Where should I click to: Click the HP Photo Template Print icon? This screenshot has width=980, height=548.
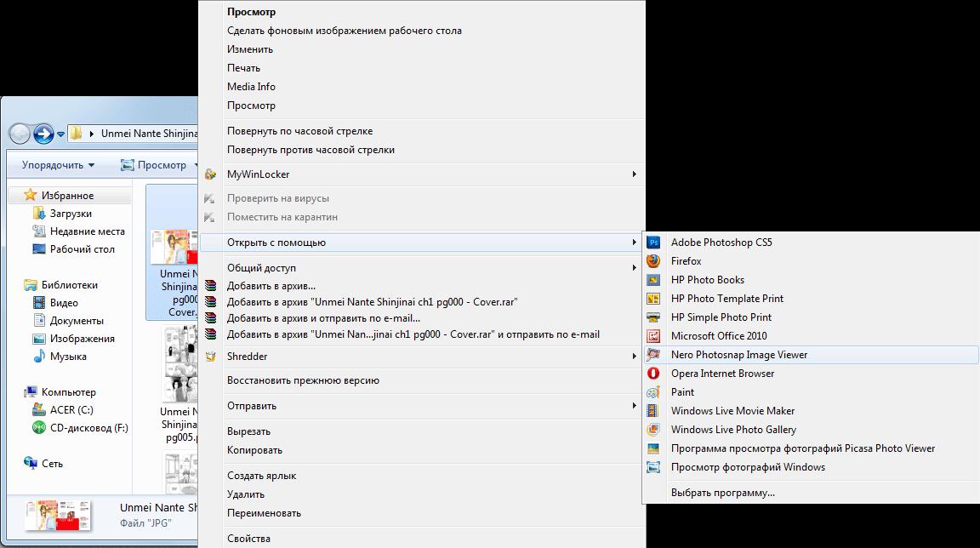pos(653,299)
